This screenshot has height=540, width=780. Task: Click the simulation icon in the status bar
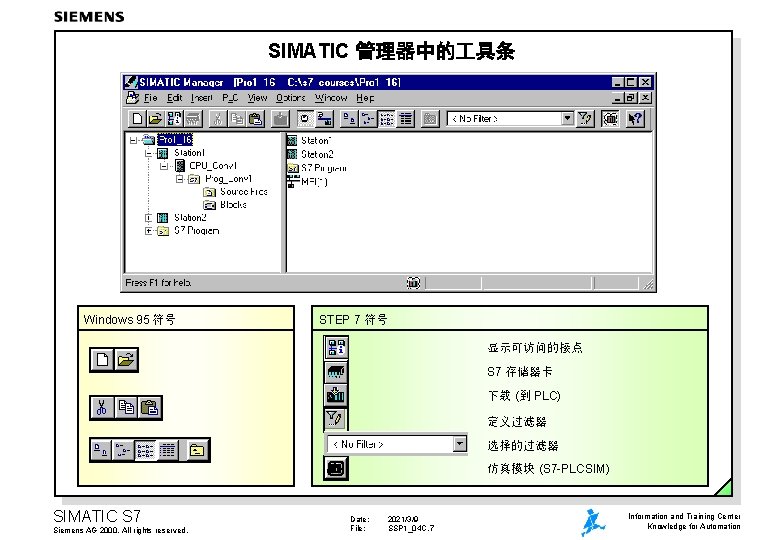(413, 283)
